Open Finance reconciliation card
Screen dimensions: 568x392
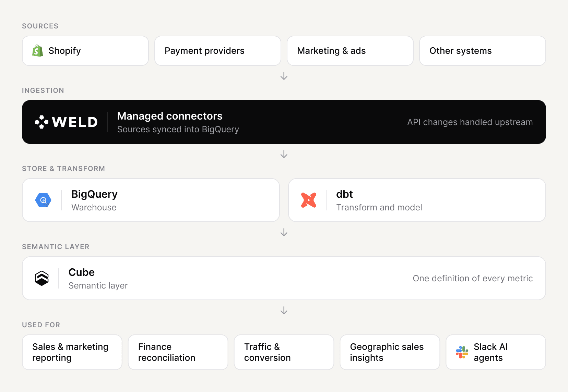pyautogui.click(x=178, y=352)
